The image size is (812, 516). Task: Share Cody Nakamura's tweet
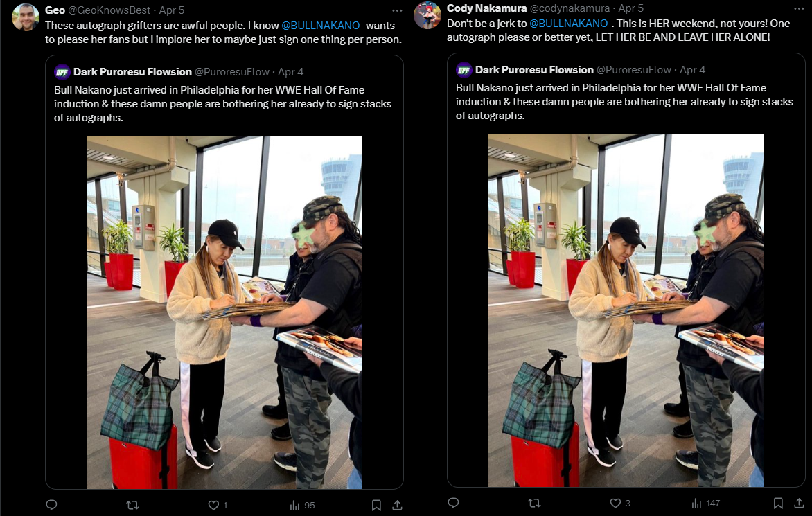tap(799, 503)
